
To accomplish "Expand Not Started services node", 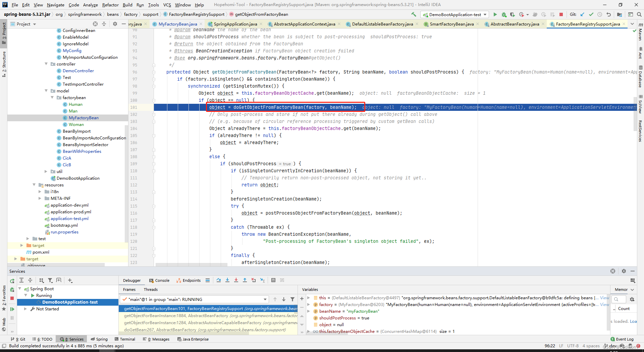I will (x=25, y=309).
